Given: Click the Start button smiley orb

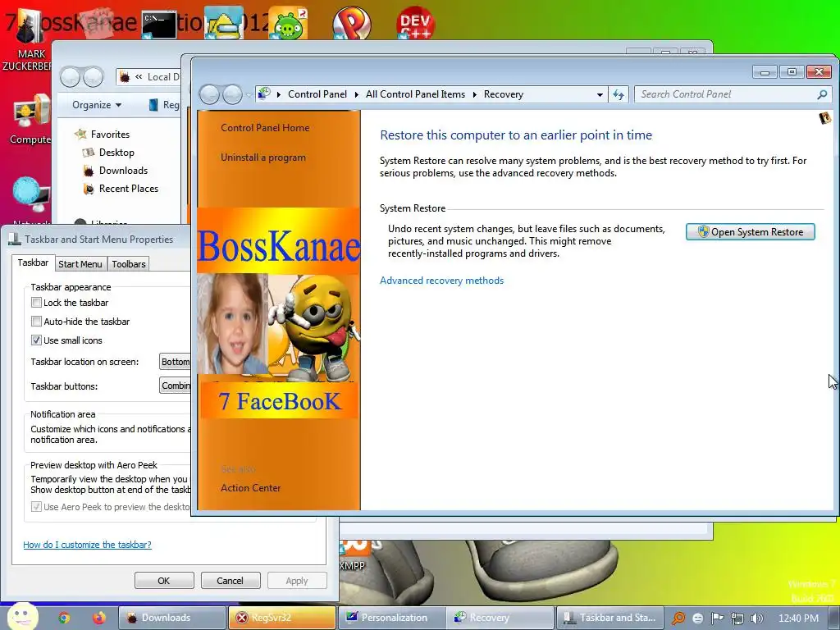Looking at the screenshot, I should pos(22,616).
